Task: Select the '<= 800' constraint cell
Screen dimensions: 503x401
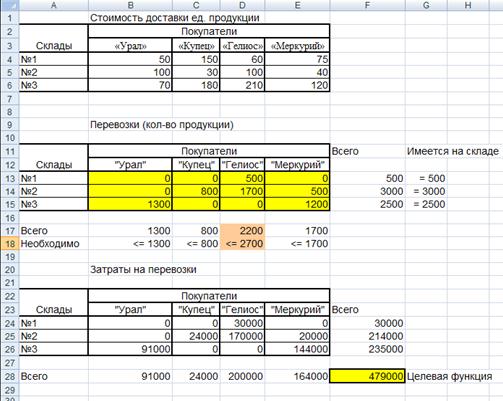Action: 196,244
